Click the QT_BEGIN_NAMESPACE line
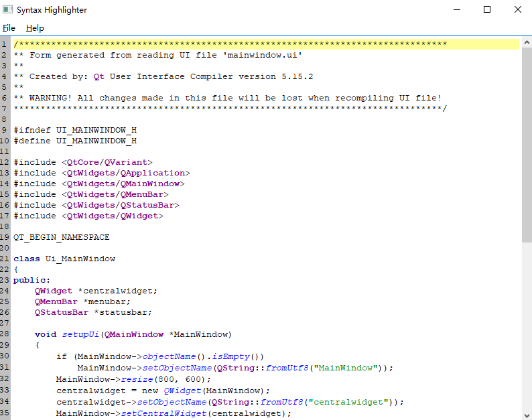532x420 pixels. point(62,238)
